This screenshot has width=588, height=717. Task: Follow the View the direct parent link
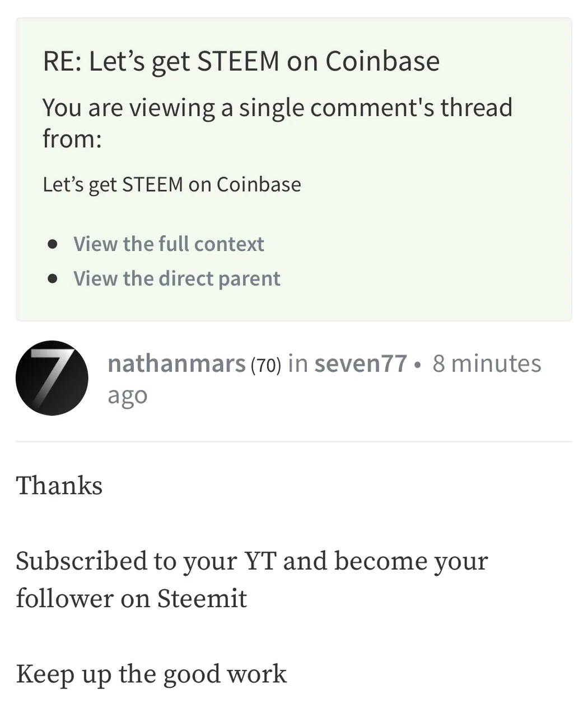tap(177, 279)
